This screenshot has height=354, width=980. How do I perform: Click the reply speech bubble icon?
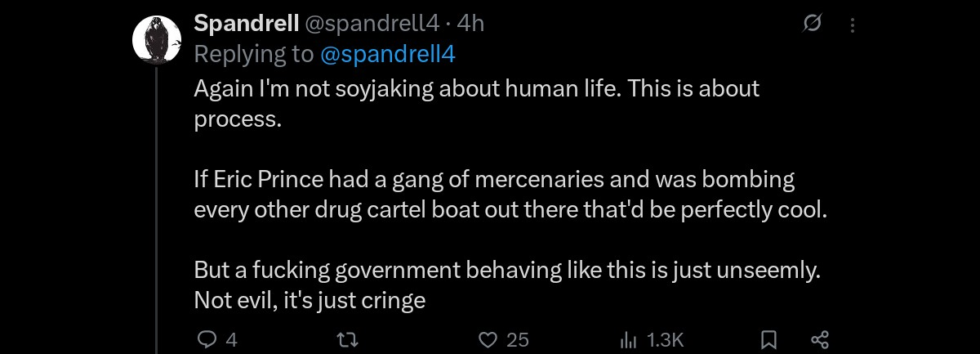tap(206, 339)
